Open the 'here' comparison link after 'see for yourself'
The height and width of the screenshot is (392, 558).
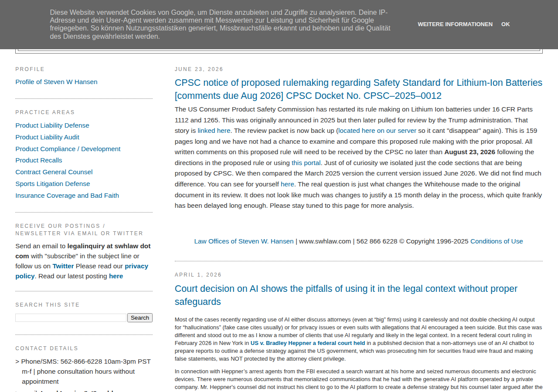click(x=287, y=184)
